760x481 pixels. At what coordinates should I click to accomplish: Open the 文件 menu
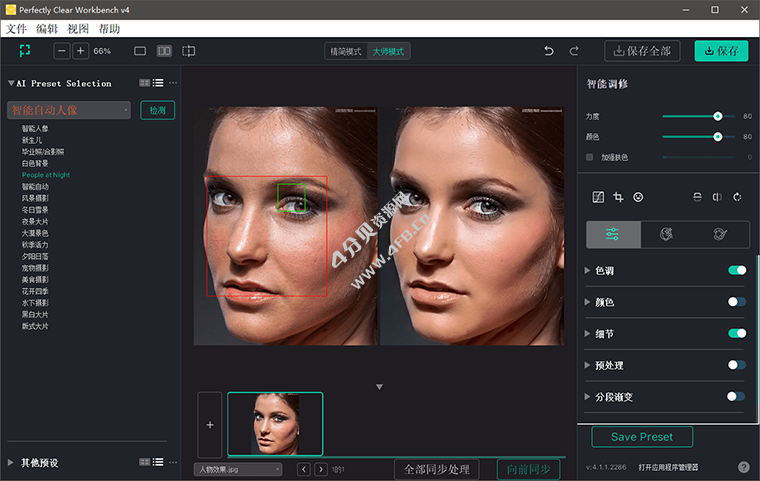click(16, 29)
